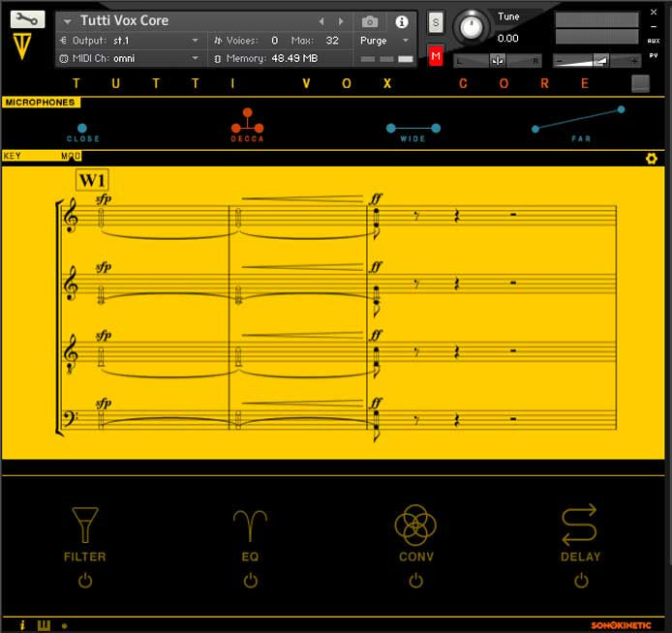This screenshot has width=672, height=633.
Task: Switch to the KEY tab
Action: coord(12,156)
